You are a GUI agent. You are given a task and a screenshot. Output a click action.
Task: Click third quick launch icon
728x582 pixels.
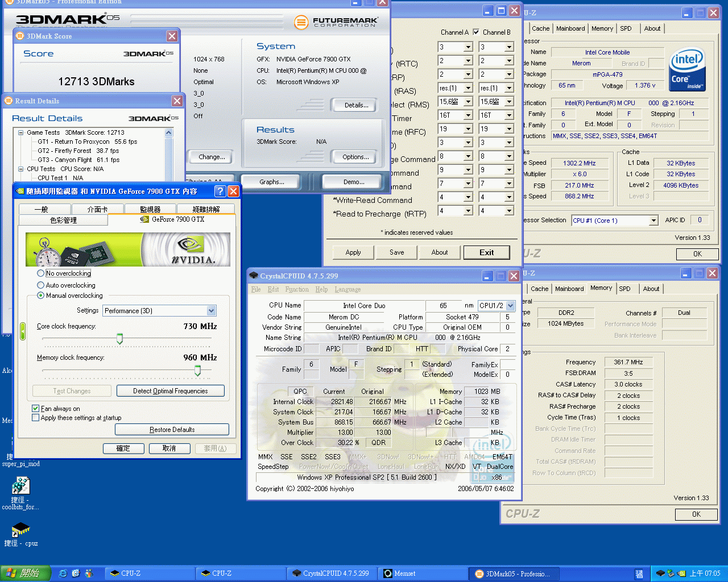[88, 573]
